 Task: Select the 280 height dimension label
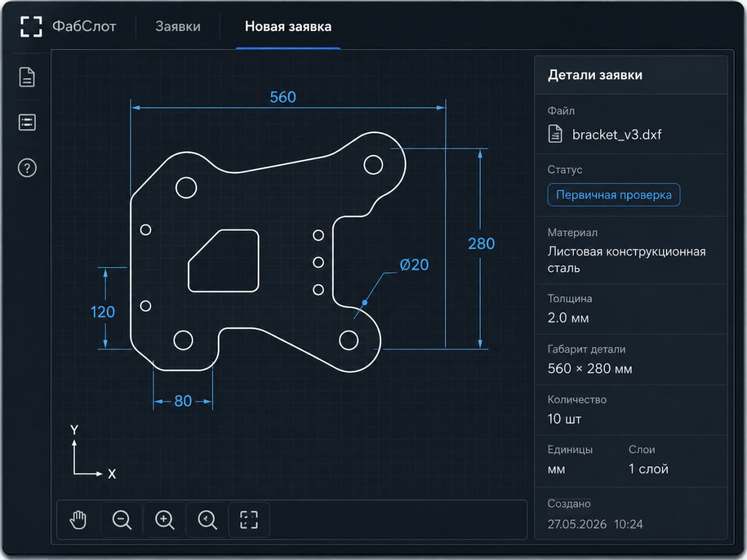(481, 243)
